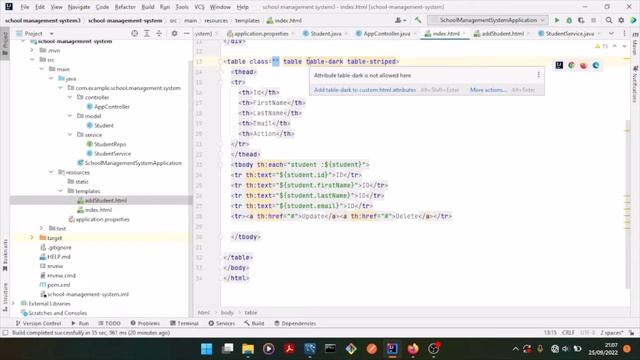Open Firefox from taskbar

(x=413, y=349)
